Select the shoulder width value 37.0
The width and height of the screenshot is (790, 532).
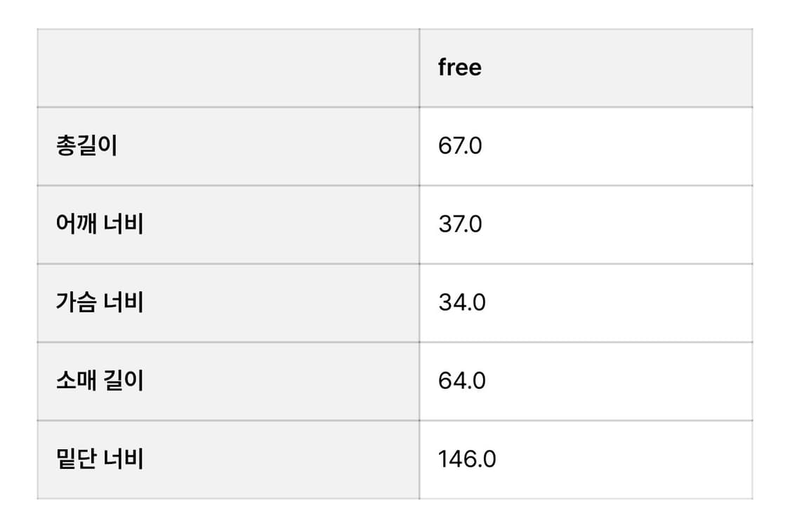(460, 225)
